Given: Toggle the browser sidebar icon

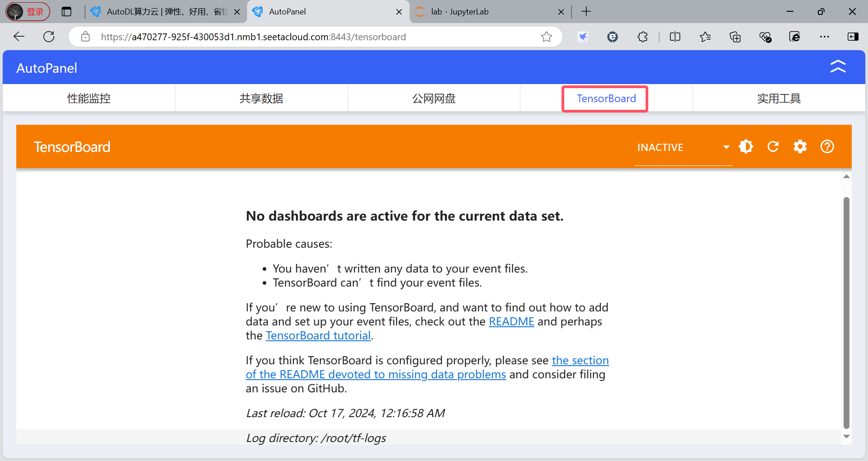Looking at the screenshot, I should tap(853, 37).
